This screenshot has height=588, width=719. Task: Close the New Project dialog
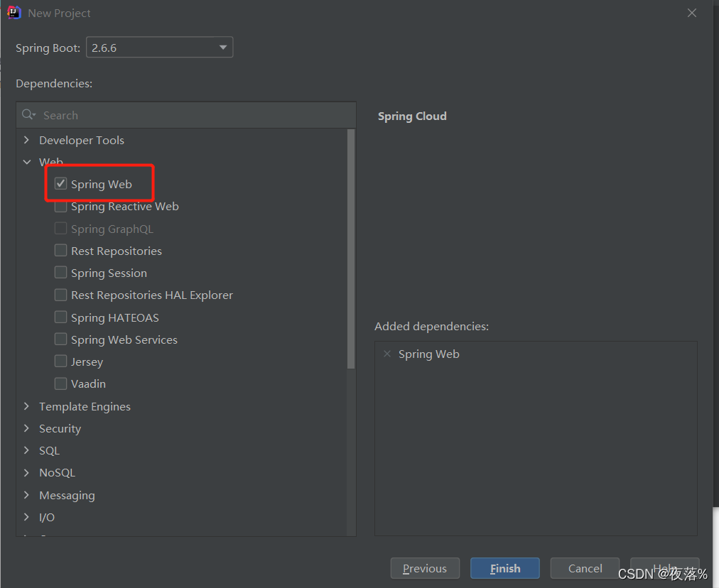click(691, 13)
